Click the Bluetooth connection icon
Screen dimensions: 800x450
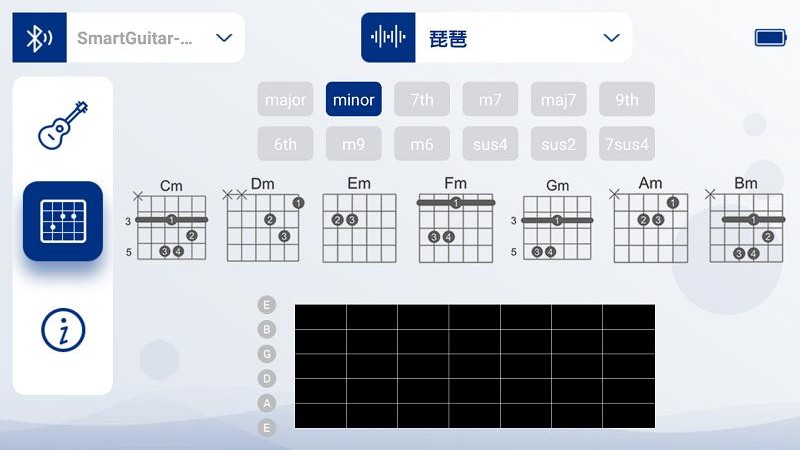pyautogui.click(x=40, y=38)
